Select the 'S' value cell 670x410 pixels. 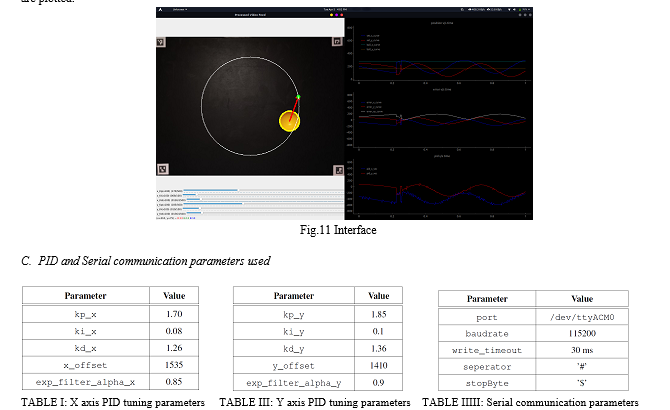tap(582, 383)
